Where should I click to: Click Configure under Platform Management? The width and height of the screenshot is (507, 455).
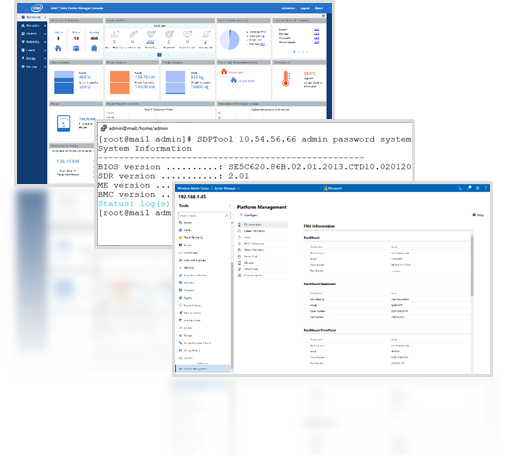pos(249,215)
